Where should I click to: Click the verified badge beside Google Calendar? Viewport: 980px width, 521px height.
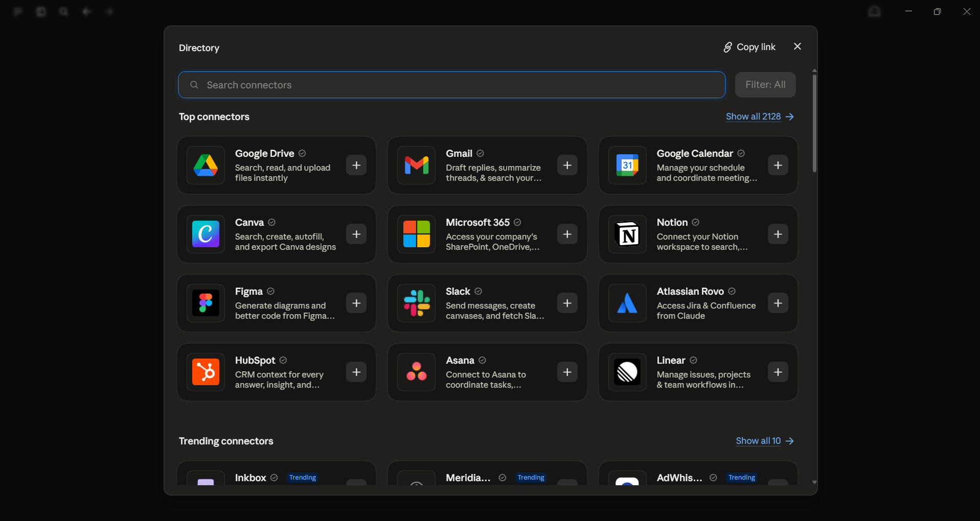[741, 153]
